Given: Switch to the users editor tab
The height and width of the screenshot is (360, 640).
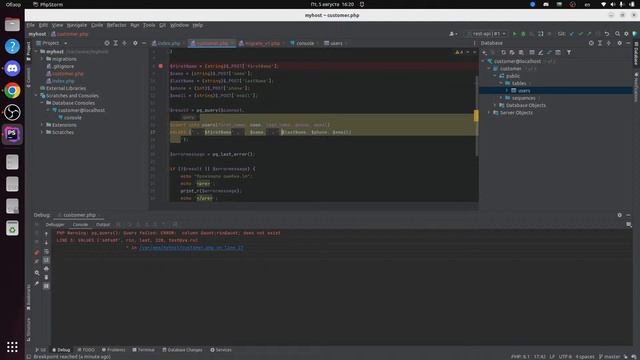Looking at the screenshot, I should 333,43.
